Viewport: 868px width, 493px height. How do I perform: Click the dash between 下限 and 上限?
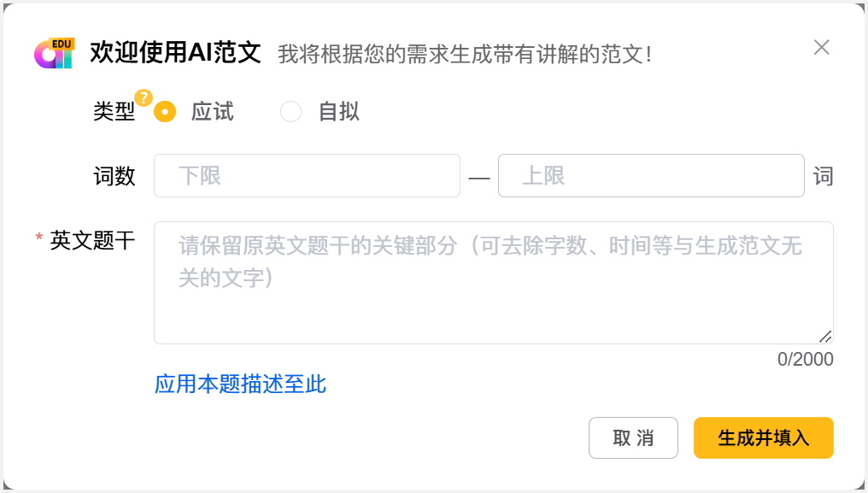(x=479, y=178)
